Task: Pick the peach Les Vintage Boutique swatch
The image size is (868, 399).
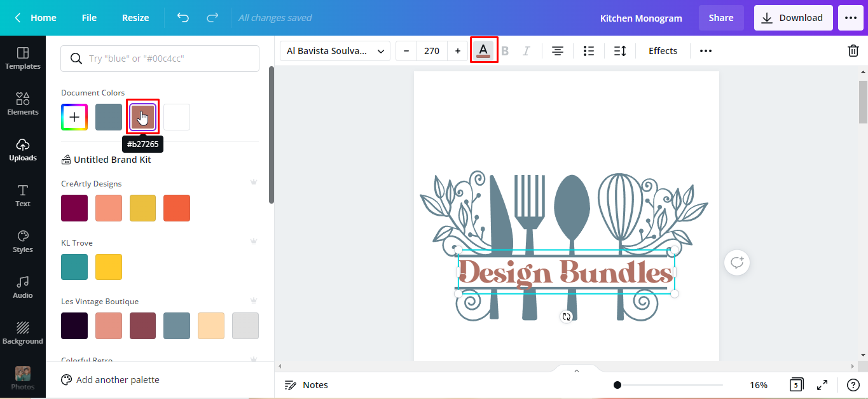Action: [211, 326]
